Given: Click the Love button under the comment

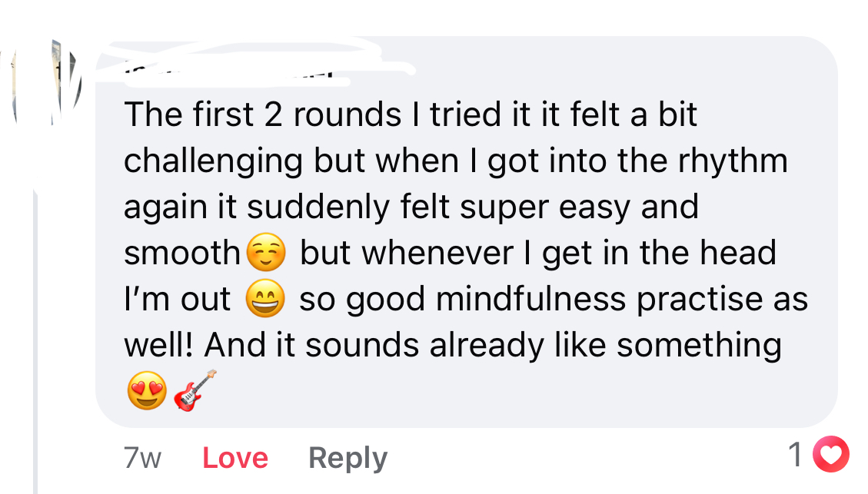Looking at the screenshot, I should click(x=234, y=459).
